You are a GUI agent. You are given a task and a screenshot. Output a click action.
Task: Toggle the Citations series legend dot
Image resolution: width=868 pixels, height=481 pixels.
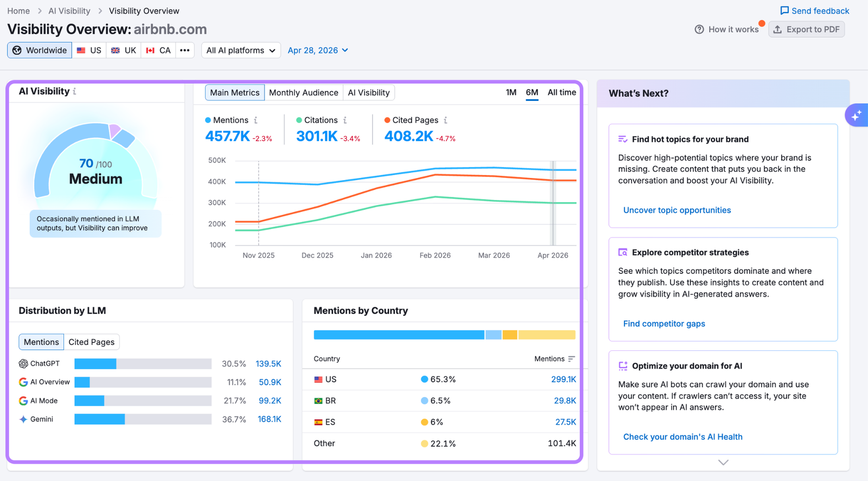[299, 120]
